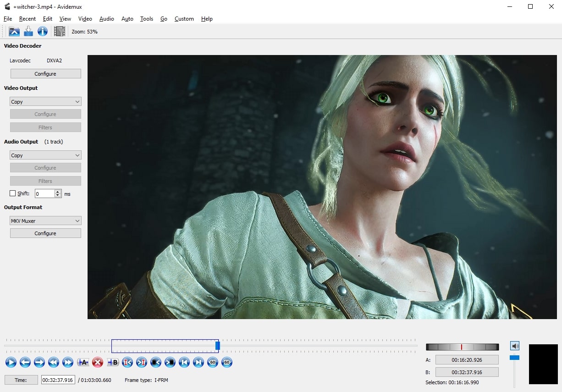Screen dimensions: 562x392
Task: Enable the audio Shift checkbox
Action: [x=13, y=193]
